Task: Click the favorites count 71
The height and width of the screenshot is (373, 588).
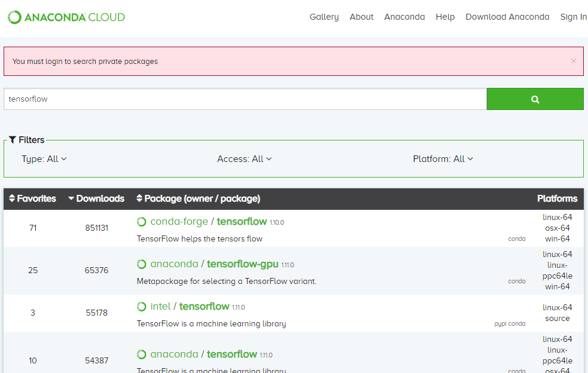Action: (x=33, y=228)
